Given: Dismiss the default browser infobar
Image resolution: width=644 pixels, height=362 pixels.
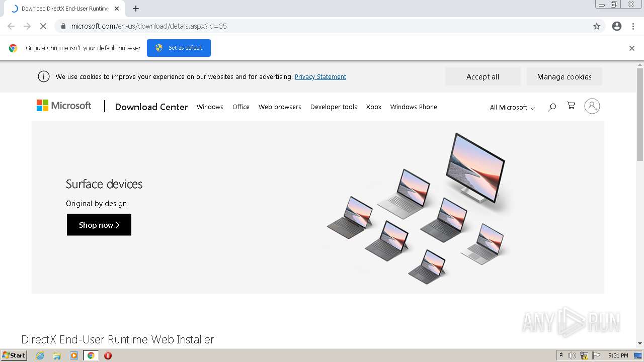Looking at the screenshot, I should coord(632,48).
